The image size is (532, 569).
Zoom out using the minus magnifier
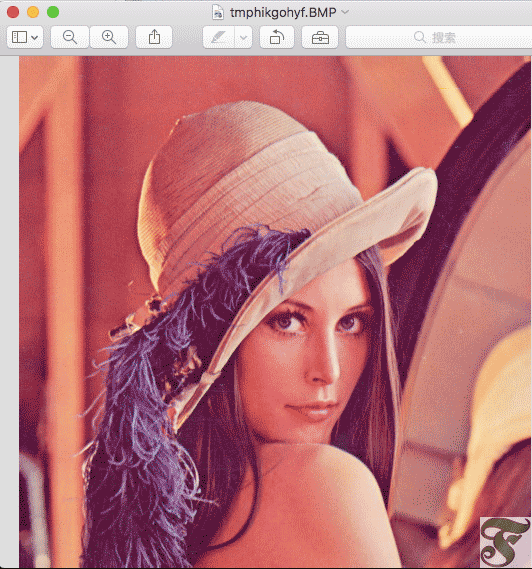pyautogui.click(x=70, y=37)
